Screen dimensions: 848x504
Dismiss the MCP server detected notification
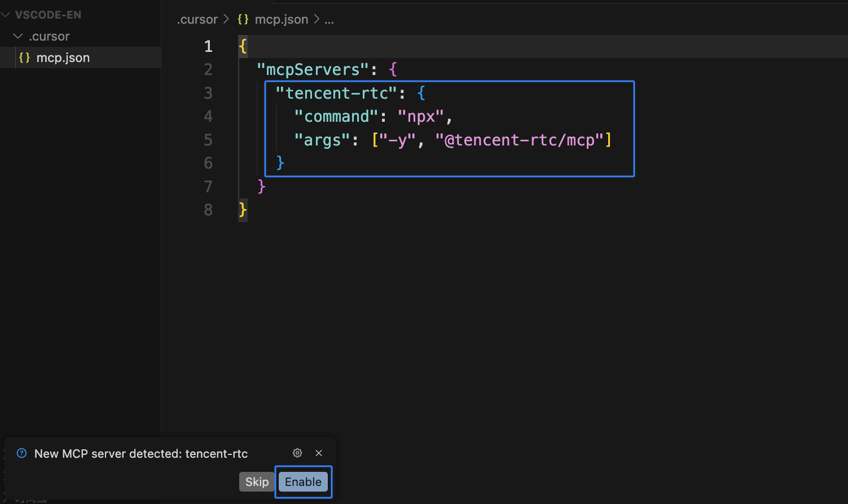tap(319, 453)
